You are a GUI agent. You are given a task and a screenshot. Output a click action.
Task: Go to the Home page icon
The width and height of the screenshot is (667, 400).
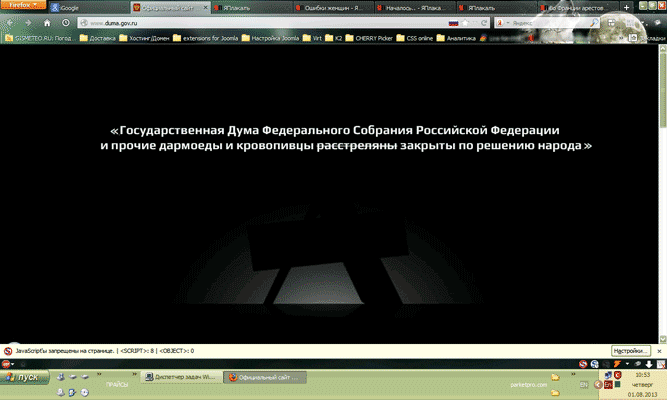coord(47,22)
